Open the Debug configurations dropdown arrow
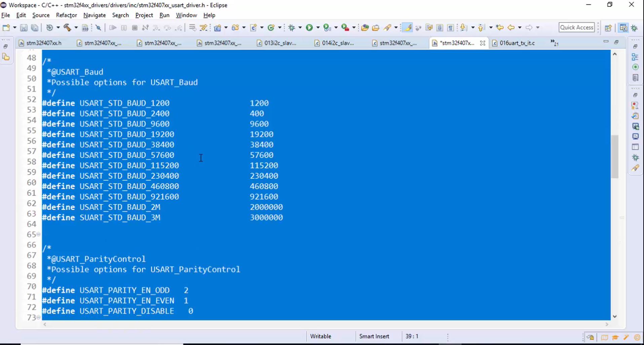 click(x=300, y=28)
